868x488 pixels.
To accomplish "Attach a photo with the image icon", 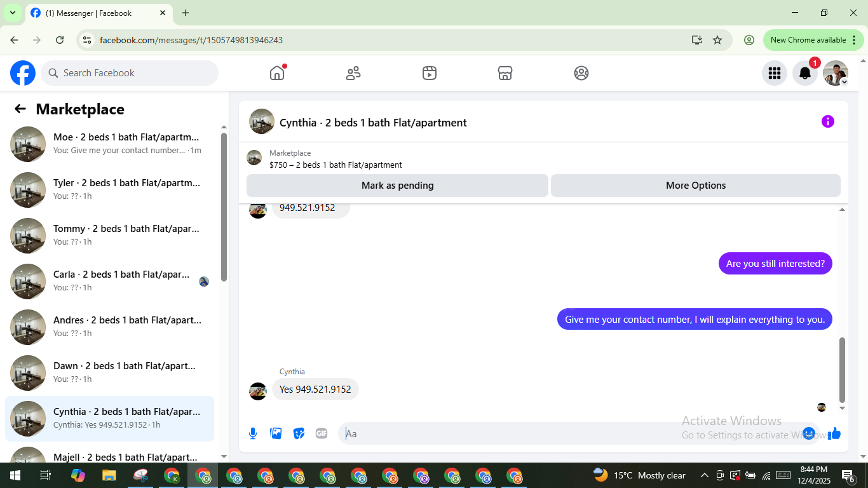I will point(276,433).
